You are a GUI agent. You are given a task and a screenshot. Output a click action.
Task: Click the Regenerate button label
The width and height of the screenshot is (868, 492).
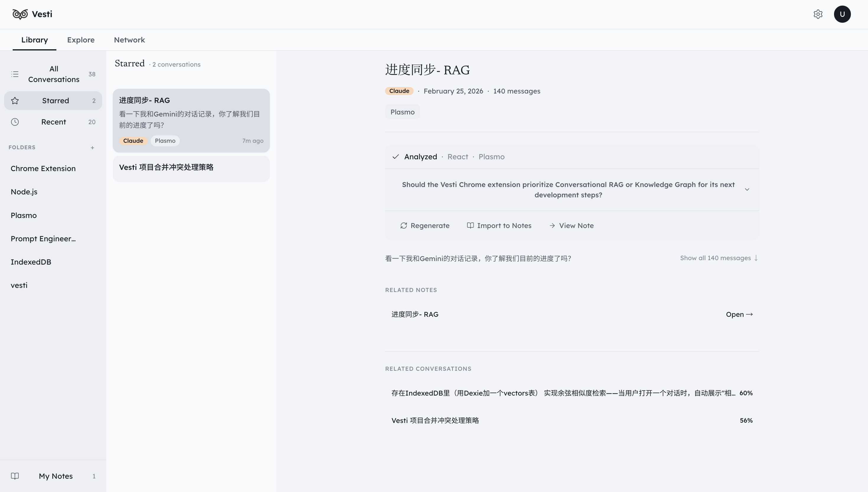(x=430, y=226)
